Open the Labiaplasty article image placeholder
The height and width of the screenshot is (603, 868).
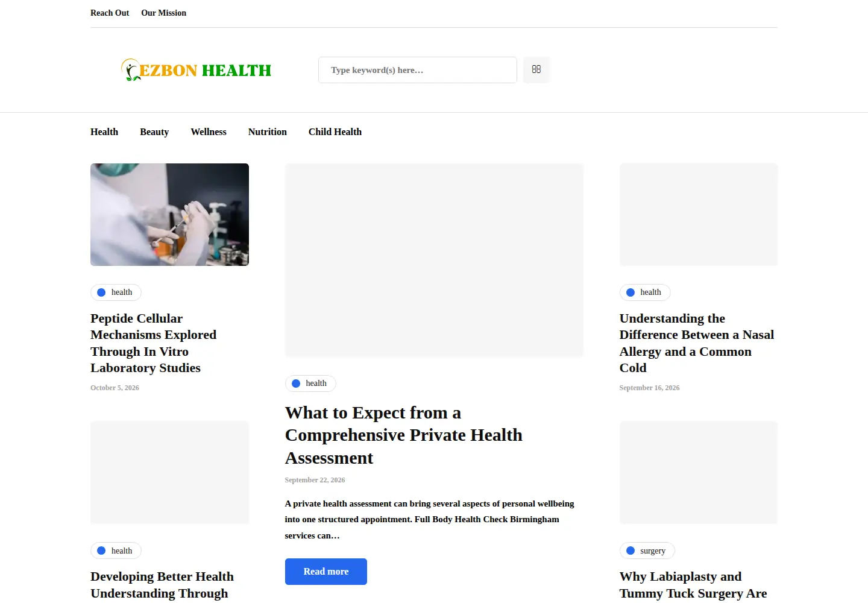tap(699, 473)
